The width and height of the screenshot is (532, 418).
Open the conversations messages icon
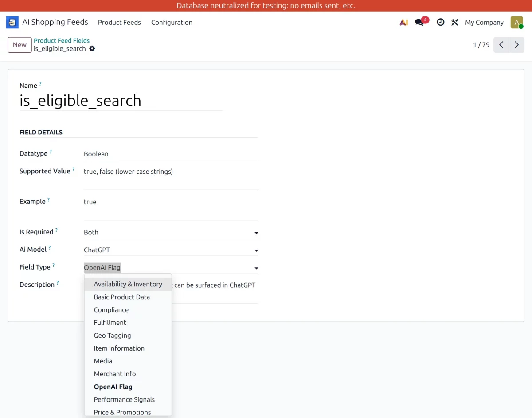coord(419,22)
